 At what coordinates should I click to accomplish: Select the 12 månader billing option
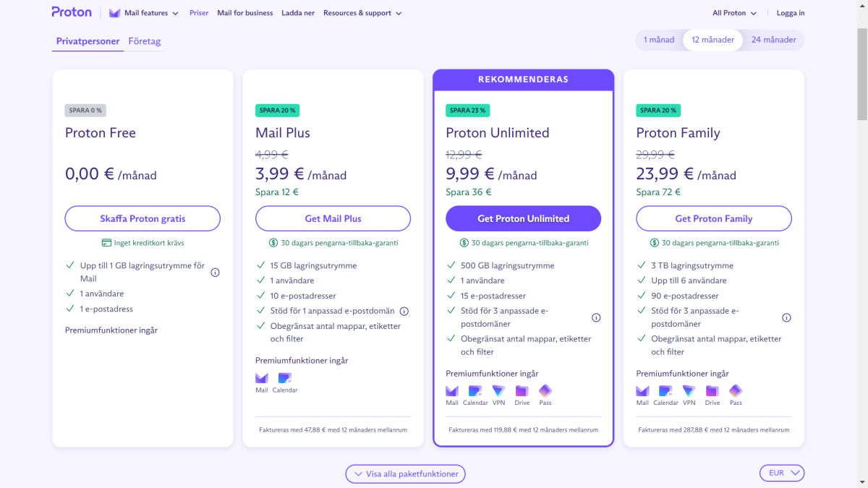coord(712,40)
